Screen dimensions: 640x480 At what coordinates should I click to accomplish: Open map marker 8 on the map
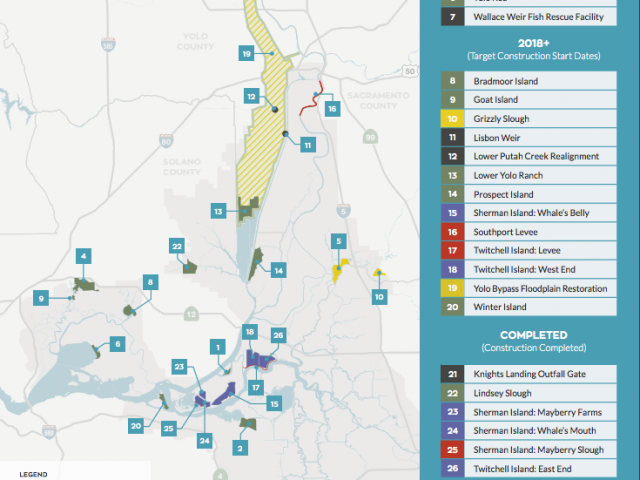[x=150, y=282]
